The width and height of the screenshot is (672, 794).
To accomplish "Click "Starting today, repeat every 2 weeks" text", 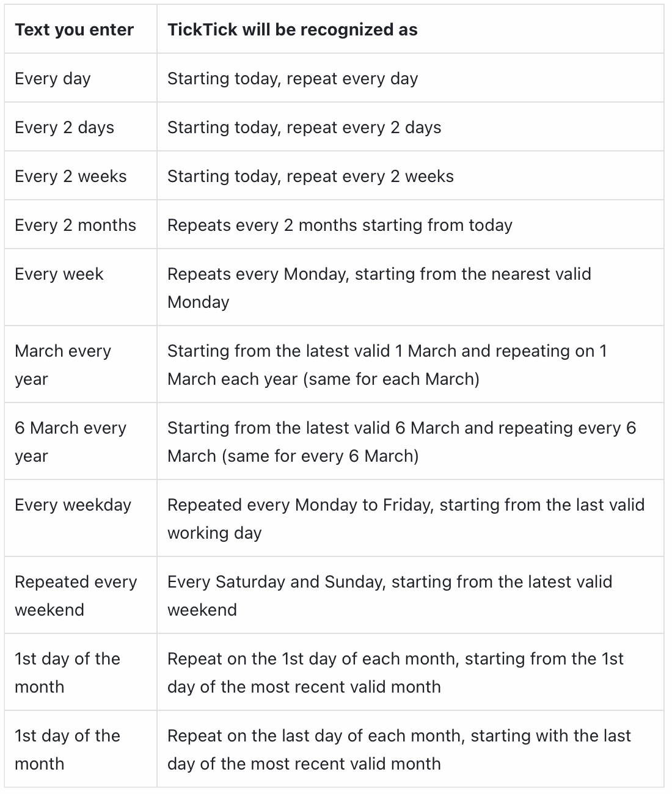I will click(310, 177).
